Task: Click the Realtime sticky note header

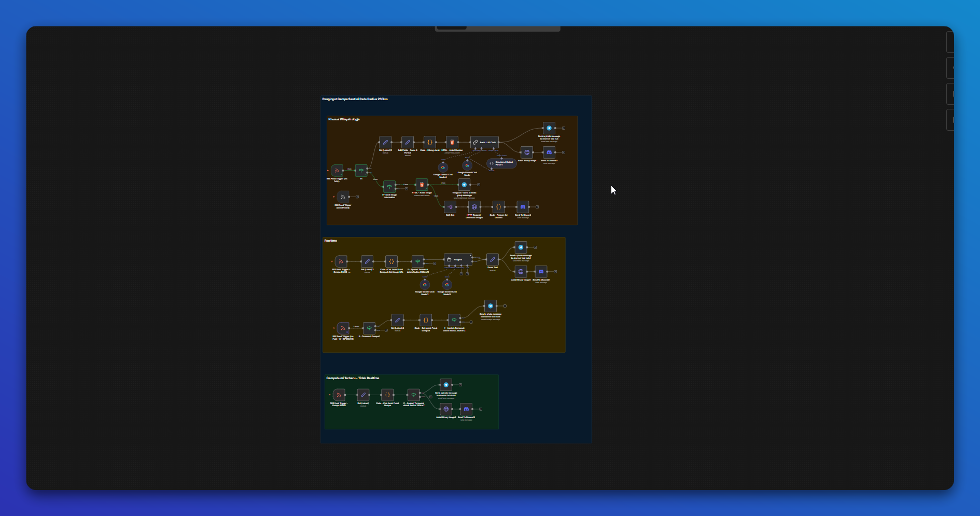Action: point(330,241)
